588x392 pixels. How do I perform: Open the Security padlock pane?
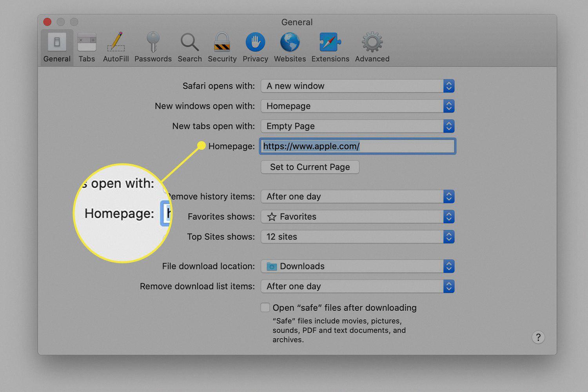pos(222,47)
